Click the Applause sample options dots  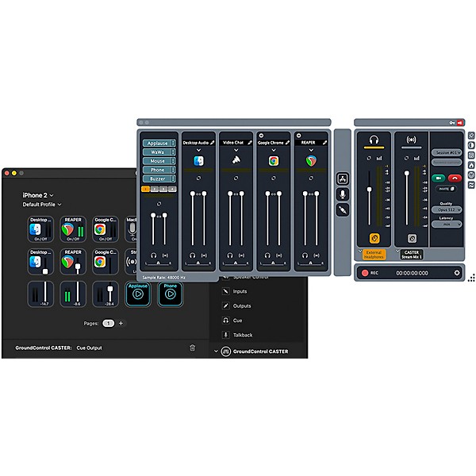173,143
